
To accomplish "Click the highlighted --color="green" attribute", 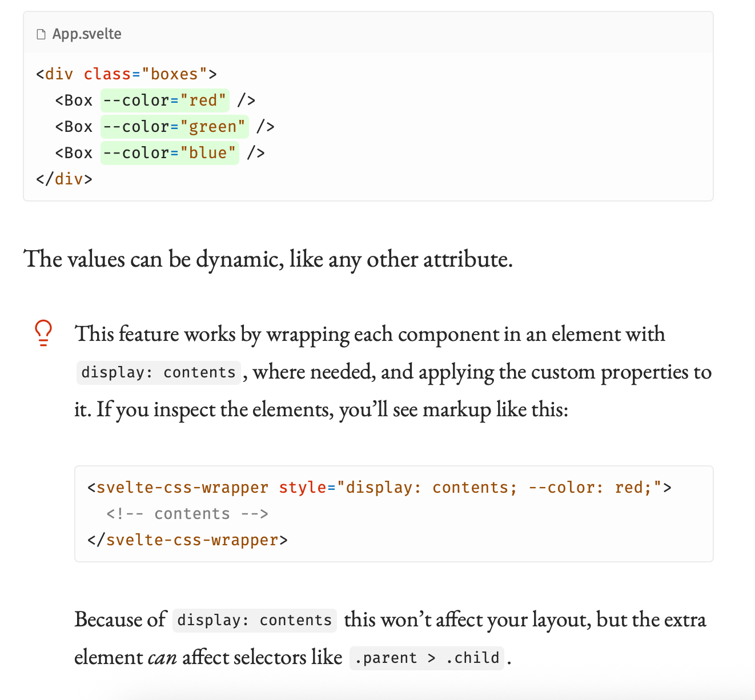I will [174, 127].
